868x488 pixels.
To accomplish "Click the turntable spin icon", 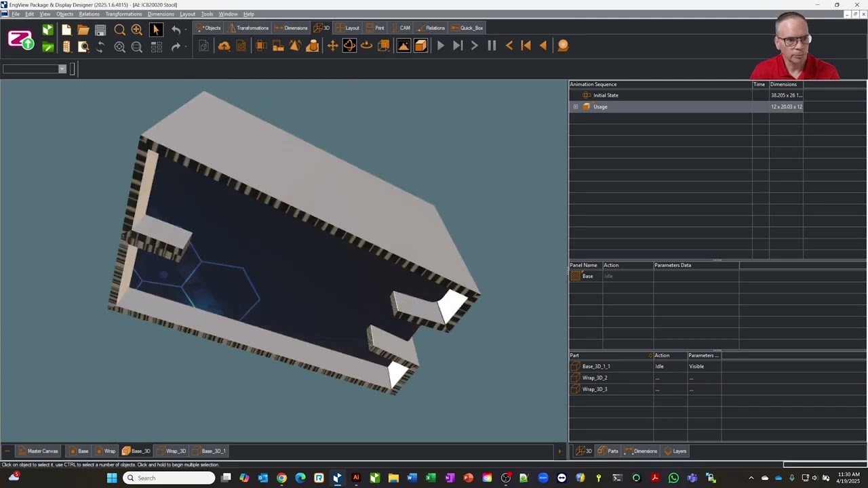I will coord(366,45).
